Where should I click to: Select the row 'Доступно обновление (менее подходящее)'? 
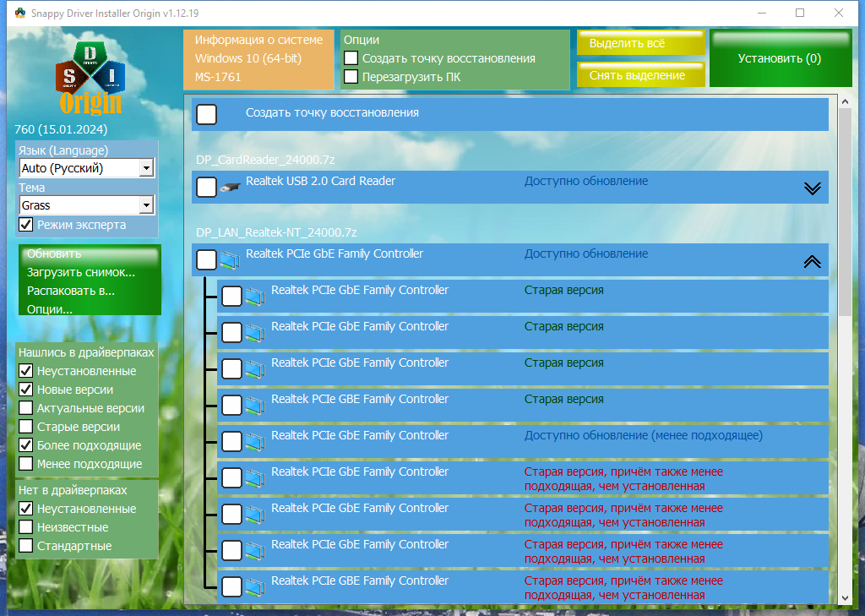pos(522,441)
